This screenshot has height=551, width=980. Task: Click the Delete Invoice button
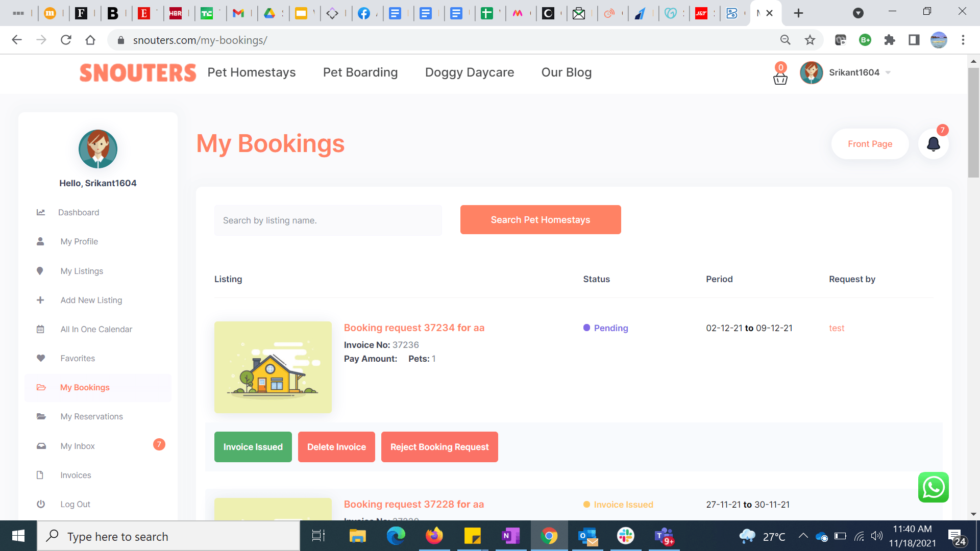pyautogui.click(x=336, y=447)
